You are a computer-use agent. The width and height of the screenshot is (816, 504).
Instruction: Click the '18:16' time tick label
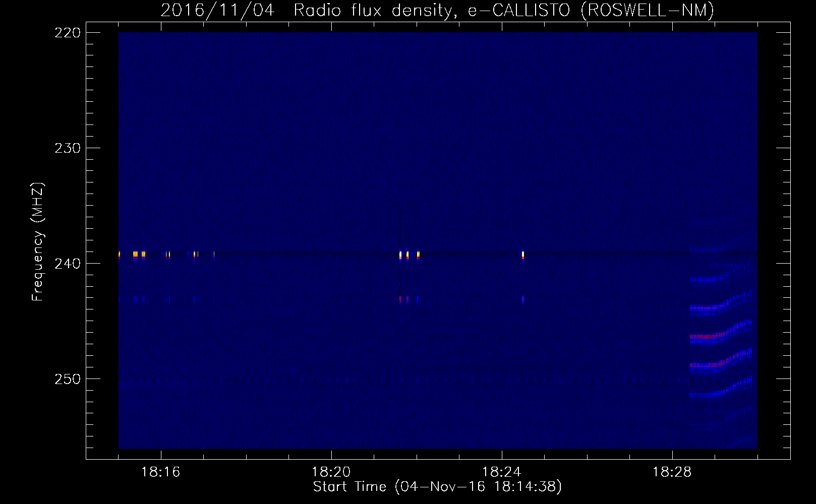coord(160,472)
